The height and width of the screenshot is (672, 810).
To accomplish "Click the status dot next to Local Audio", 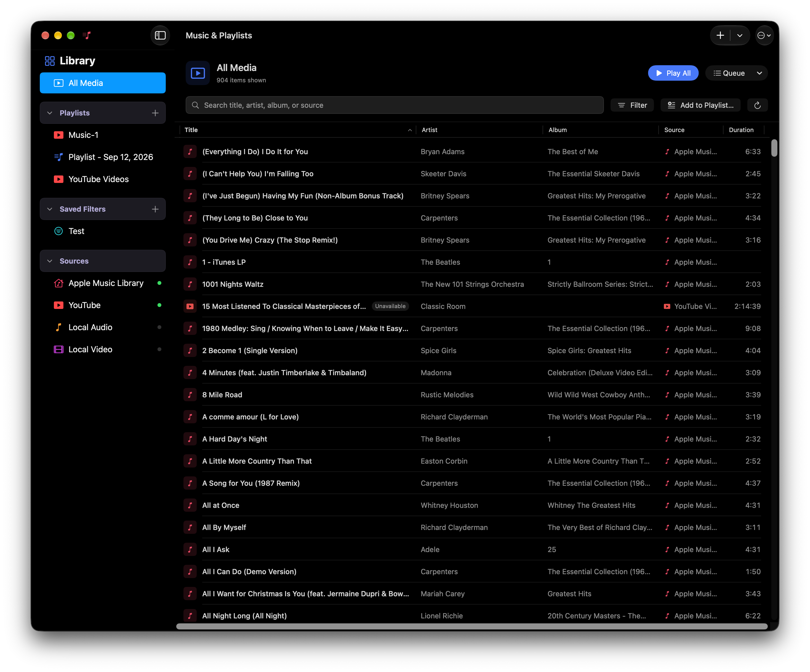I will [159, 327].
